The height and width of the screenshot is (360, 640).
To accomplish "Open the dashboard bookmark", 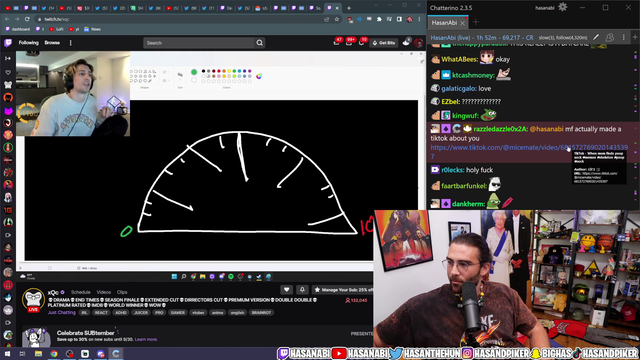I will 18,29.
